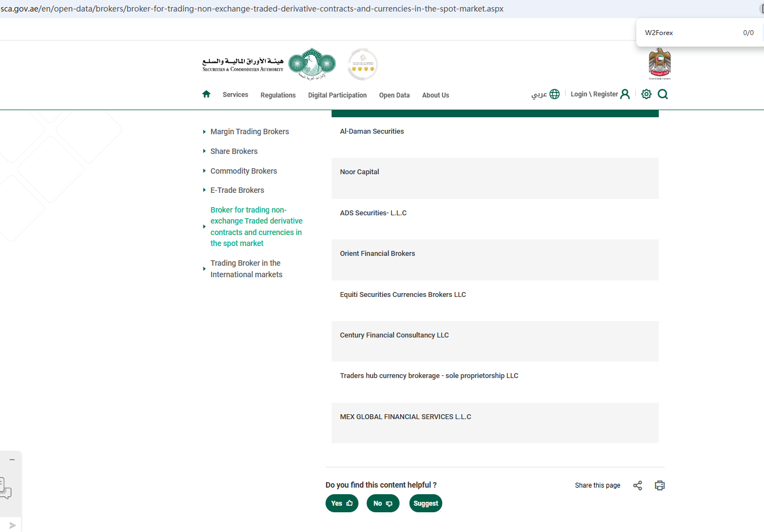Click the user account profile icon
The image size is (764, 532).
625,94
